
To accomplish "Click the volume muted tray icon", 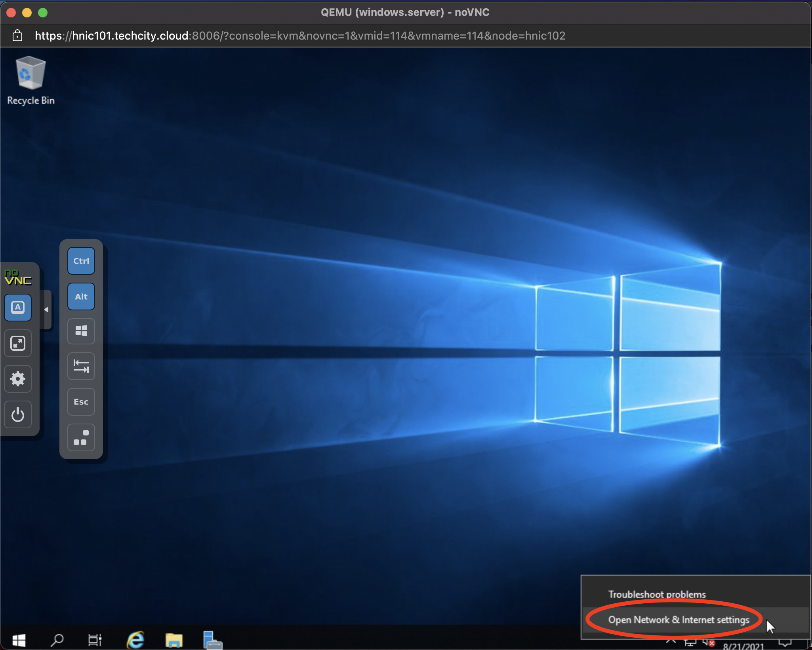I will tap(709, 643).
